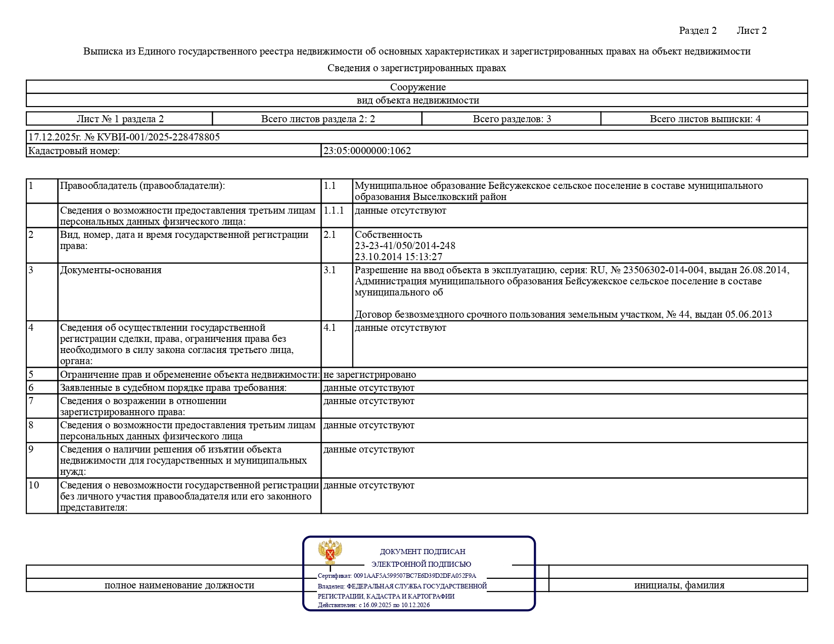Click the "Раздел 2" header label
The image size is (834, 644).
pyautogui.click(x=698, y=30)
